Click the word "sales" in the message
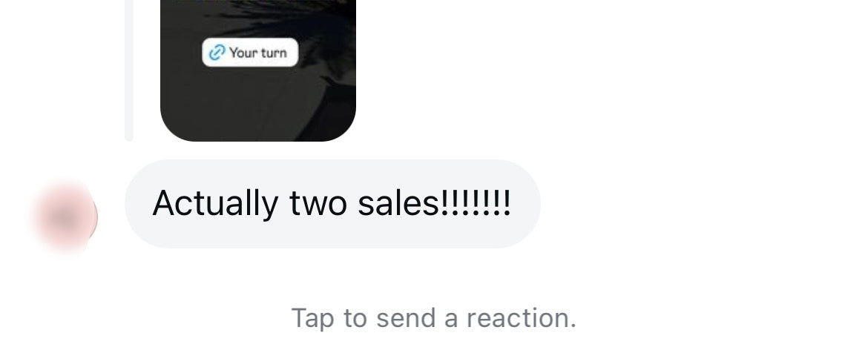Viewport: 868px width, 350px height. coord(398,203)
